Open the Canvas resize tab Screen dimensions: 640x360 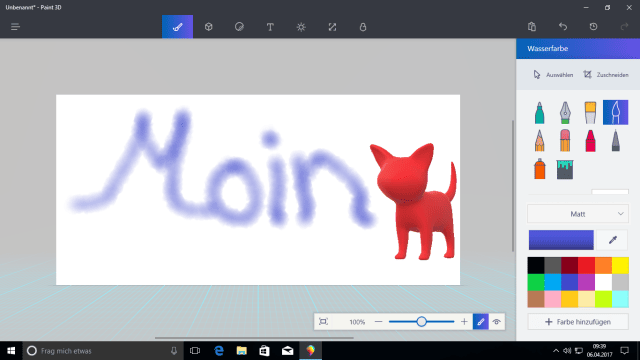coord(332,27)
